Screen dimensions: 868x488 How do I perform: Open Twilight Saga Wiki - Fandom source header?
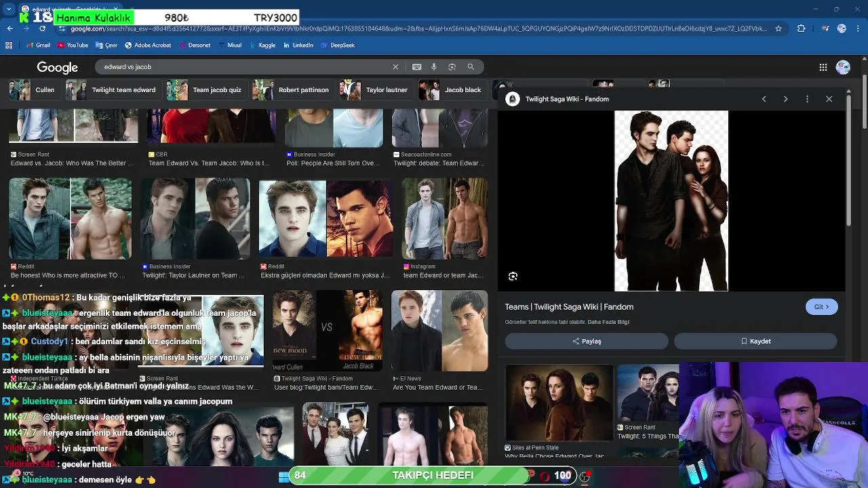point(559,99)
